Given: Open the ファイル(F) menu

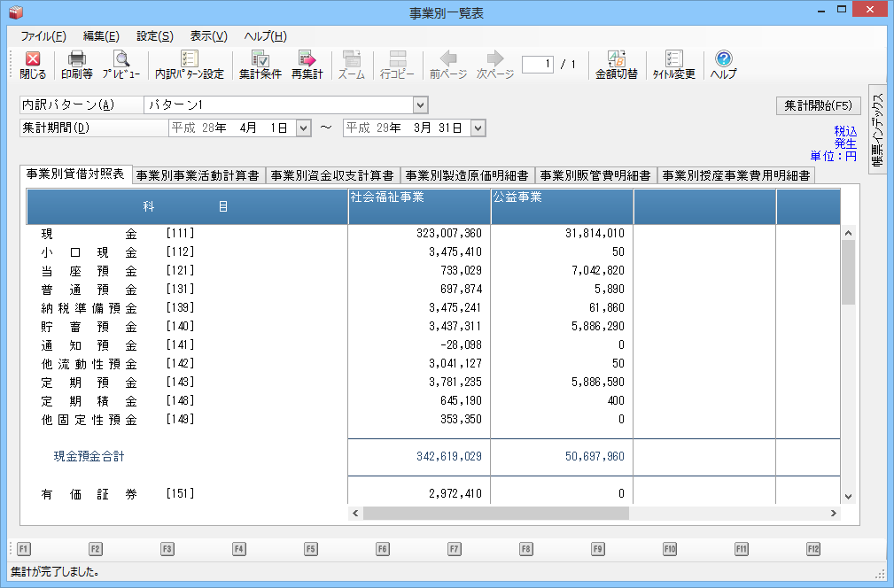Looking at the screenshot, I should tap(43, 36).
